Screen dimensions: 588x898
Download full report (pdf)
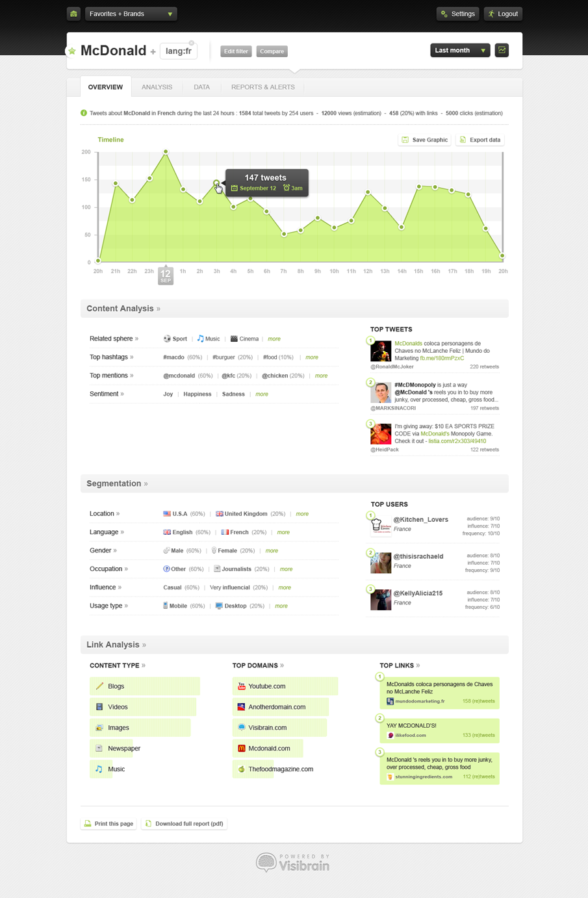click(x=185, y=824)
